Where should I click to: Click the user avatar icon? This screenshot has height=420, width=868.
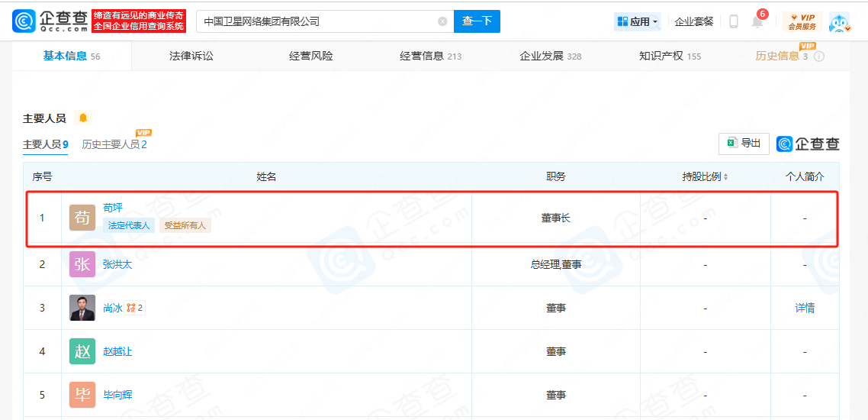[839, 21]
